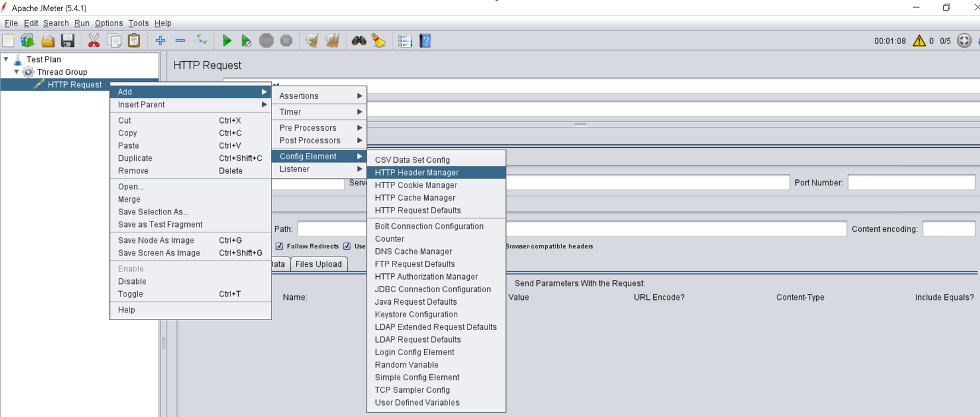Toggle the Follow Redirects checkbox
This screenshot has height=417, width=980.
coord(279,246)
